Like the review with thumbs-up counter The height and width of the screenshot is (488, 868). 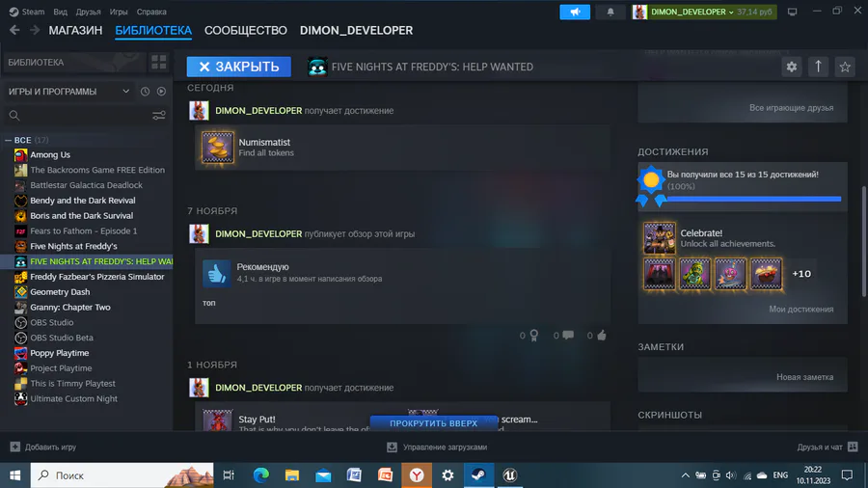tap(602, 336)
